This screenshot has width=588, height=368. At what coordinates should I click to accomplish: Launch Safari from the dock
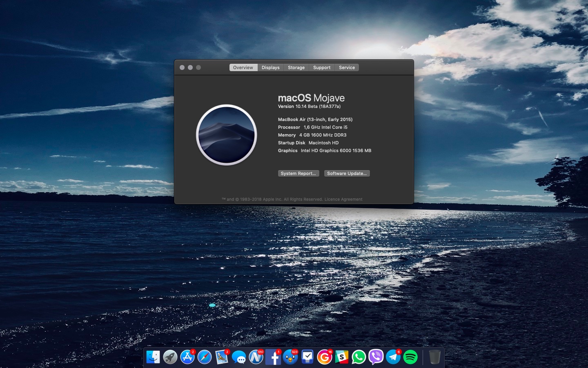(x=205, y=357)
